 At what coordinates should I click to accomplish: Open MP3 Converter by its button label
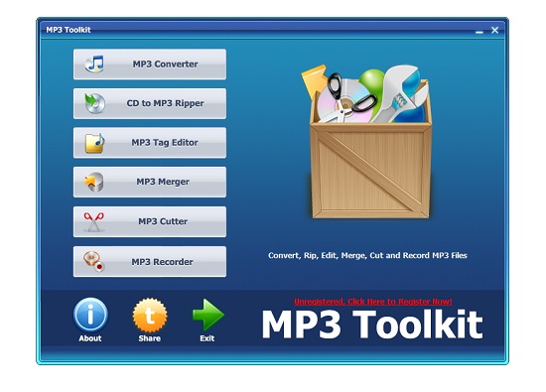pyautogui.click(x=165, y=65)
